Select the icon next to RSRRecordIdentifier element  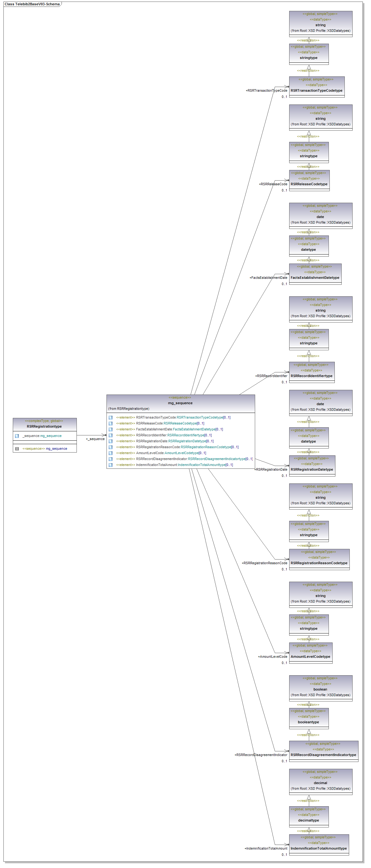click(110, 435)
